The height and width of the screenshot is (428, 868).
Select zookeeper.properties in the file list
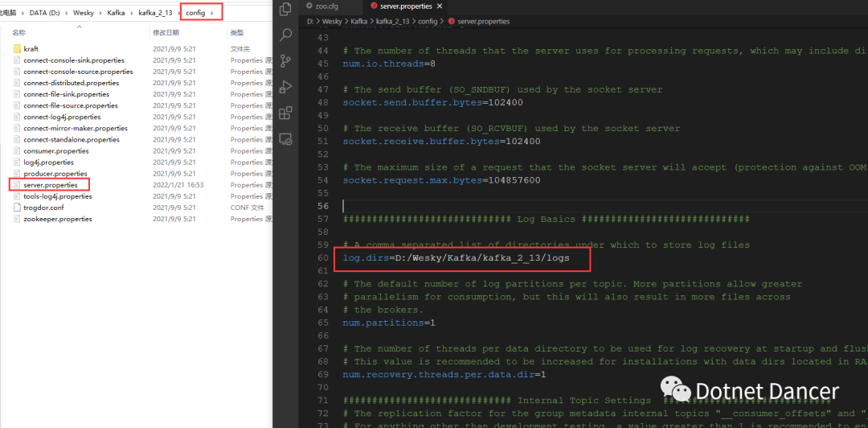click(57, 219)
